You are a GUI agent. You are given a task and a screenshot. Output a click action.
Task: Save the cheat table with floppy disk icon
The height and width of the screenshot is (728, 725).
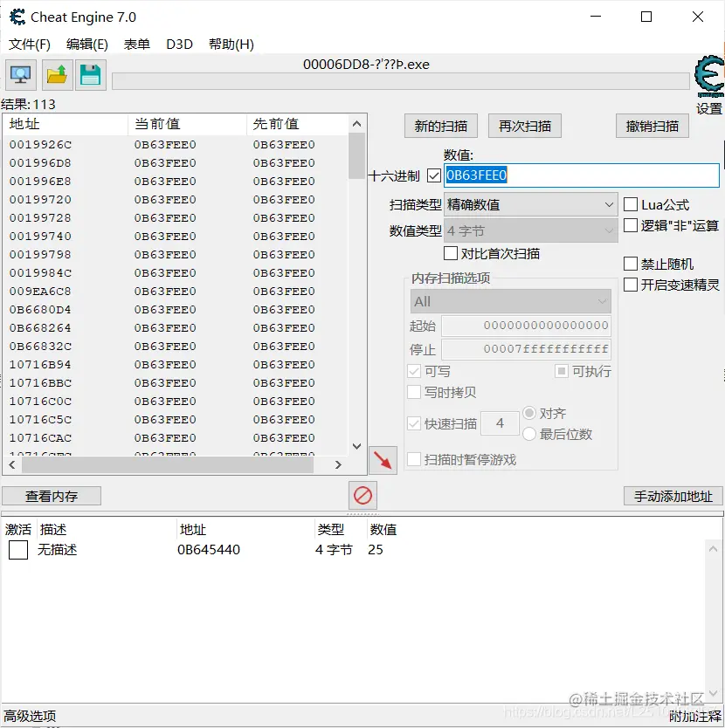92,75
